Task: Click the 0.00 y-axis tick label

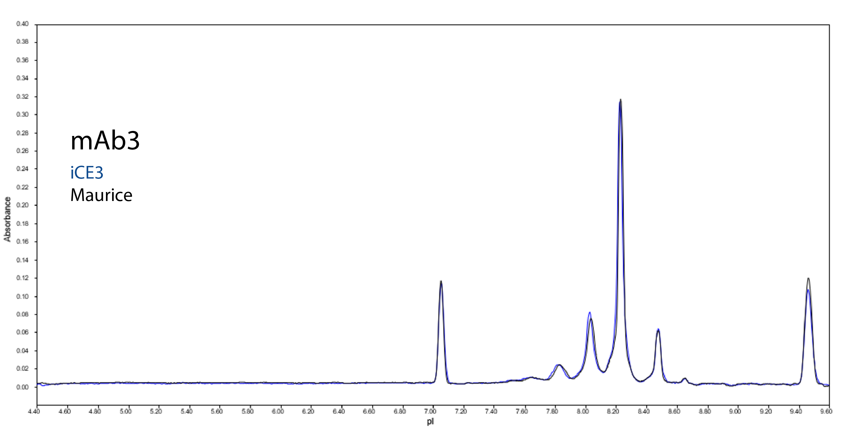Action: (23, 387)
